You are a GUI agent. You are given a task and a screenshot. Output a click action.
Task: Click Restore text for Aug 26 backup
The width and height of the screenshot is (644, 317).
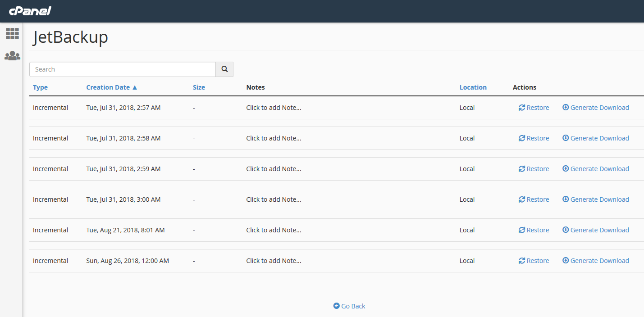pos(538,261)
